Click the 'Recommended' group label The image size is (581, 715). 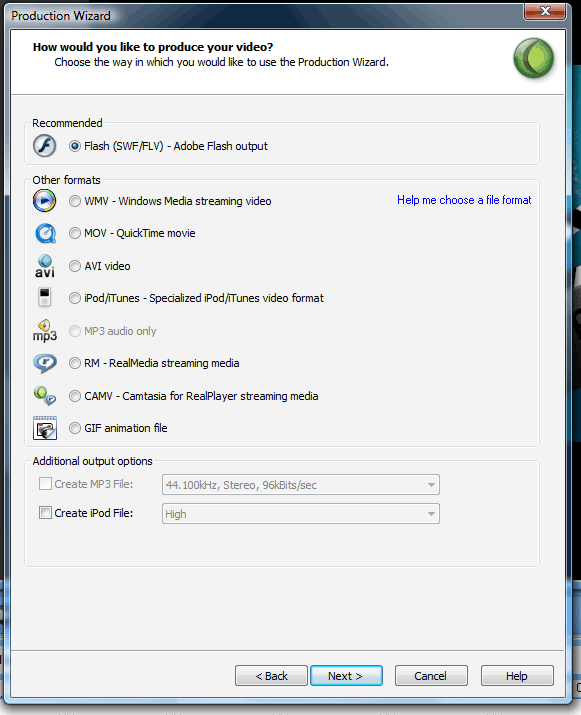(67, 123)
